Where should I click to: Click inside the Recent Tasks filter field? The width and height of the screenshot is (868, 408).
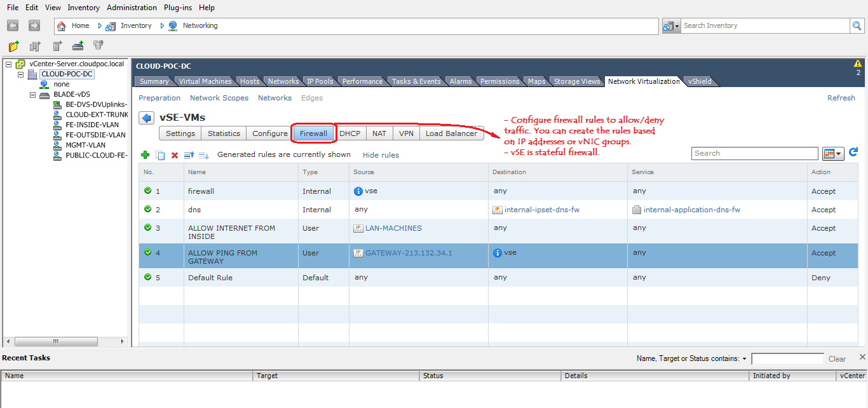point(787,358)
